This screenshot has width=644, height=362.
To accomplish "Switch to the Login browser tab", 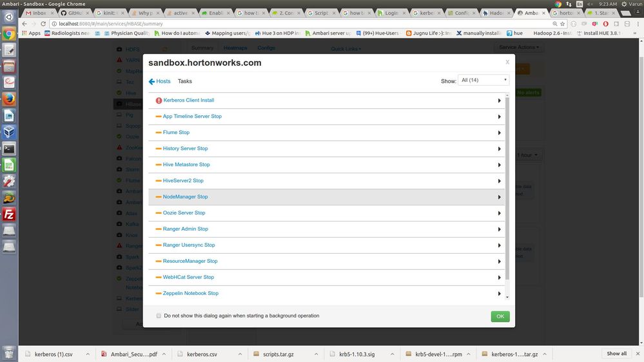I will tap(391, 13).
